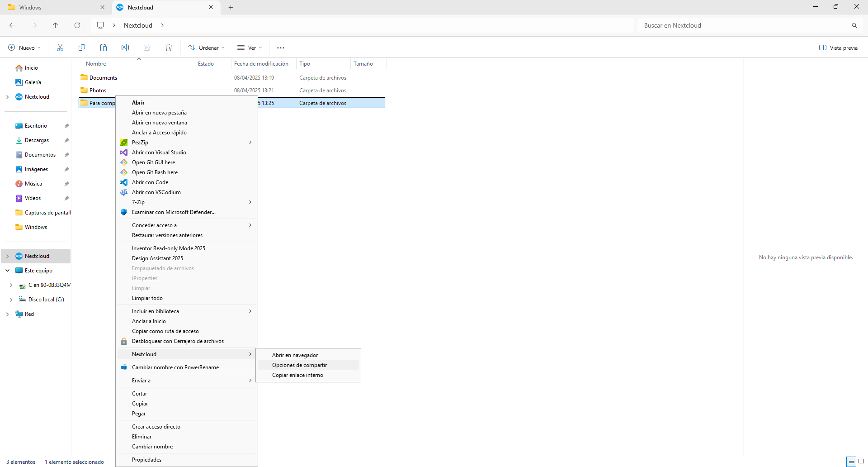Click the Git Bash icon

(x=124, y=172)
